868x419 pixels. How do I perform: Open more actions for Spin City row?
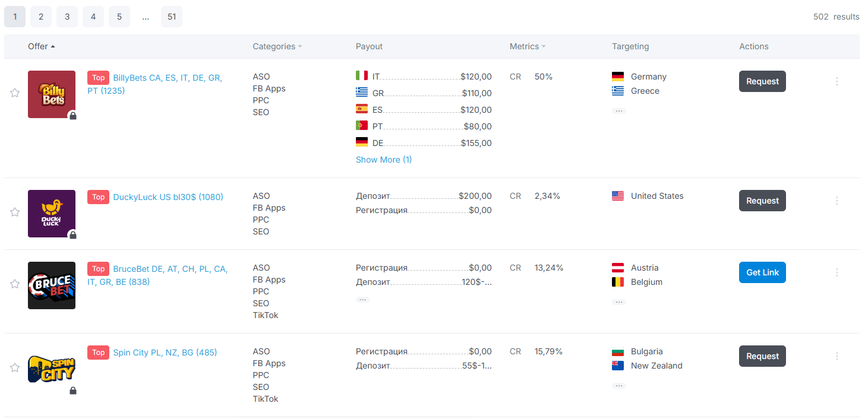pos(837,356)
